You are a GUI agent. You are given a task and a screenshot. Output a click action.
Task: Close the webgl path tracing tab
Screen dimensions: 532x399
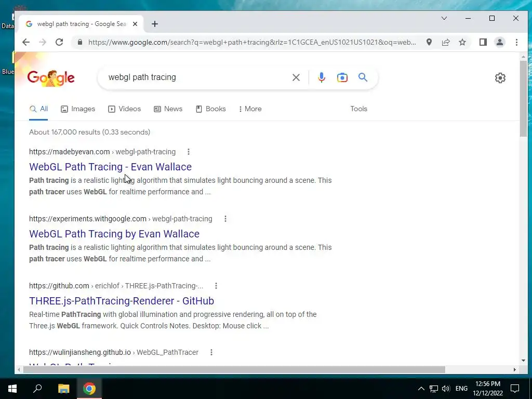click(135, 24)
